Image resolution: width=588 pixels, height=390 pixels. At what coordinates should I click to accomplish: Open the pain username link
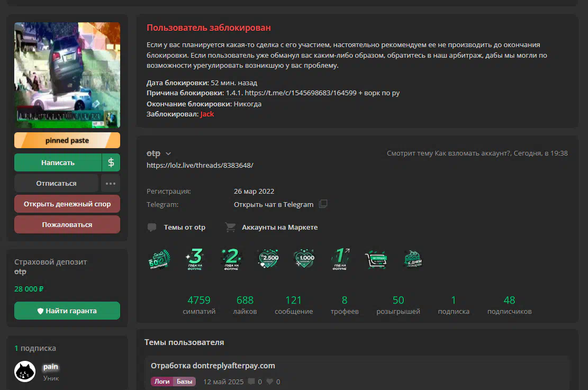50,366
